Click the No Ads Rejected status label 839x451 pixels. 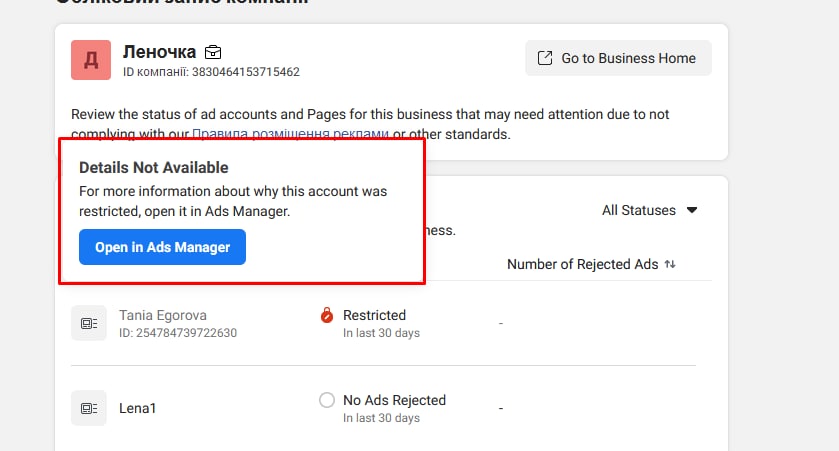tap(394, 400)
